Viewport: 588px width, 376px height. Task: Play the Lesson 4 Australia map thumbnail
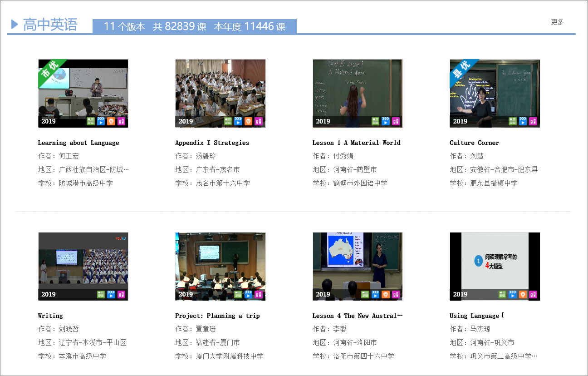click(x=358, y=267)
